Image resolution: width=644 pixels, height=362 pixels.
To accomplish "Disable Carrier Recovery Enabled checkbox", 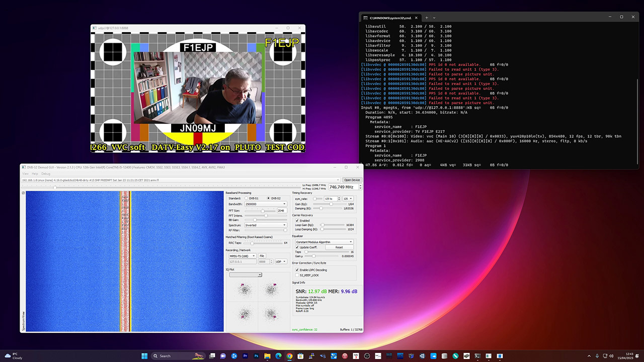I will [297, 220].
